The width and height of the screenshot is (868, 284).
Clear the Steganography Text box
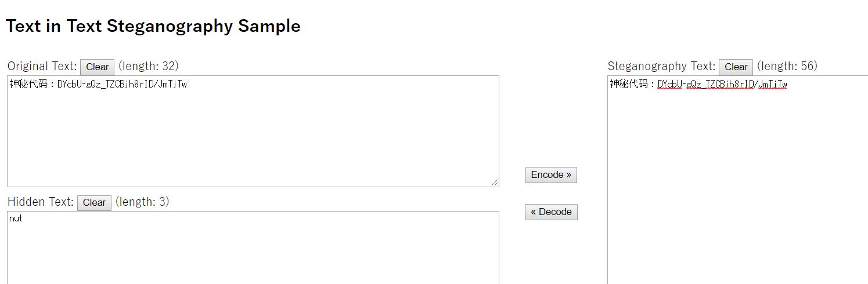(736, 67)
